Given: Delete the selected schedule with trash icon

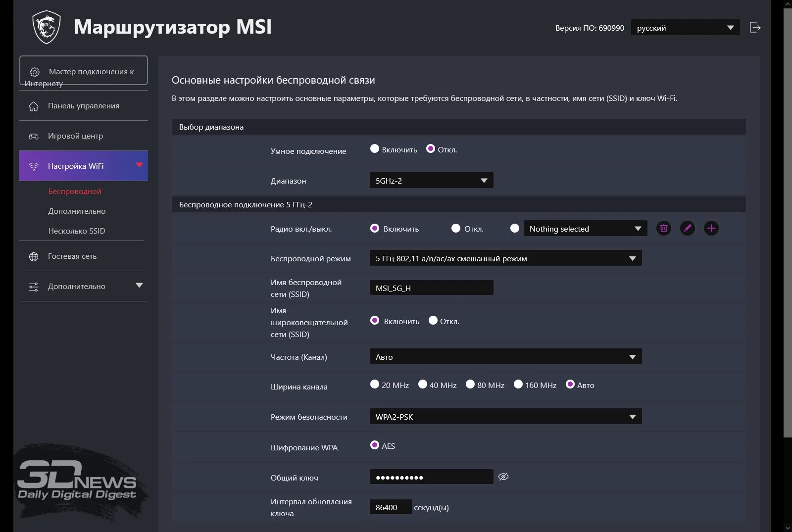Looking at the screenshot, I should (x=664, y=228).
